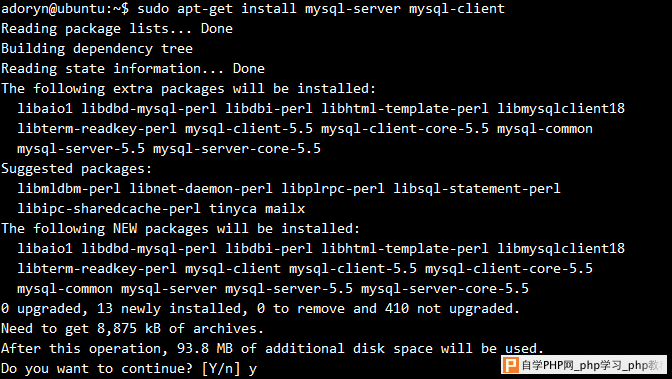Click the 'mailx' suggested package name
The width and height of the screenshot is (672, 379).
pyautogui.click(x=285, y=209)
